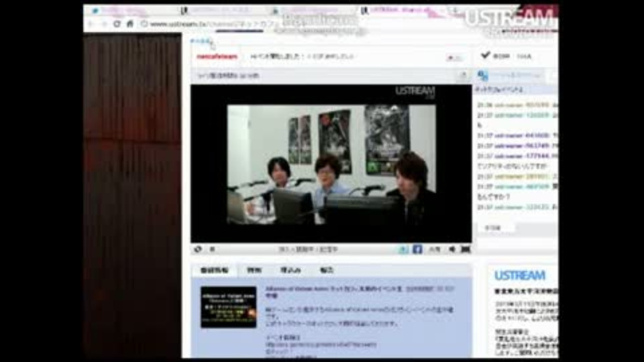
Task: Click the small link above channel name
Action: pyautogui.click(x=201, y=41)
